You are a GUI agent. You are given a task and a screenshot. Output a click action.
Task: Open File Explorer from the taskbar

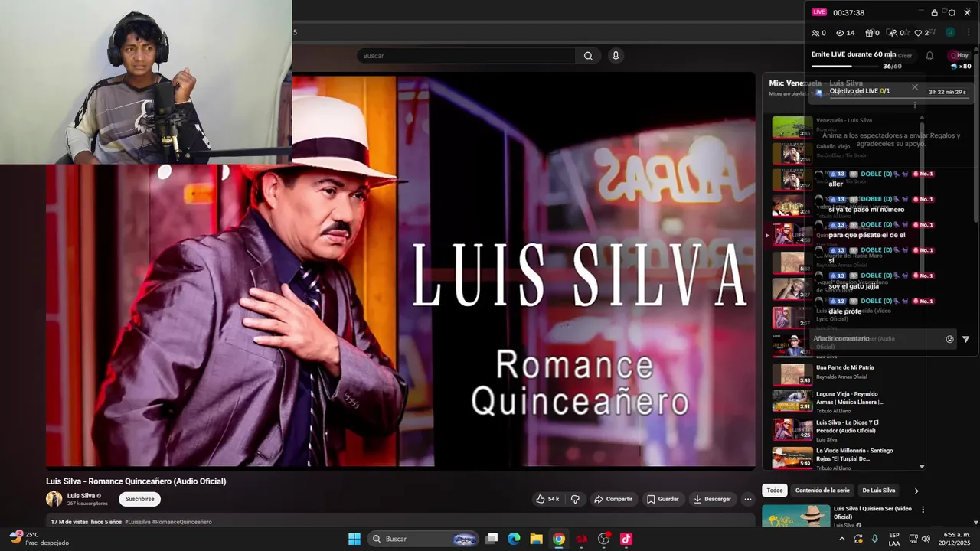click(537, 539)
